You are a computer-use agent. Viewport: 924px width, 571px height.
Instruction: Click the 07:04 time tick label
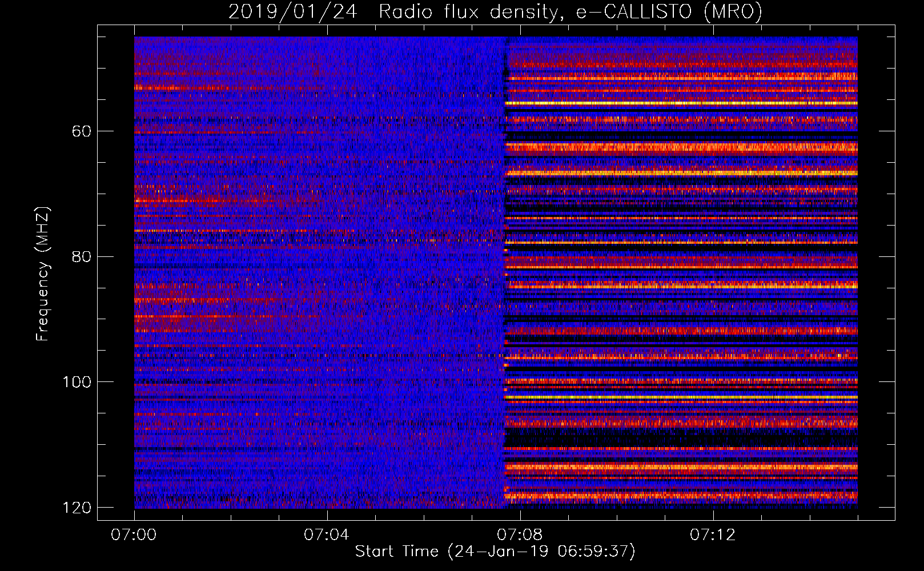(326, 535)
